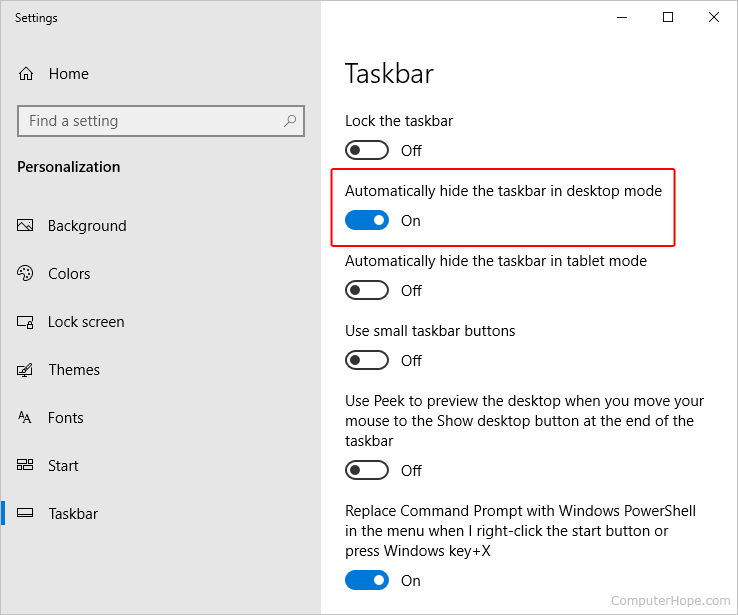
Task: Click the 'Lock the taskbar' label
Action: (x=399, y=121)
